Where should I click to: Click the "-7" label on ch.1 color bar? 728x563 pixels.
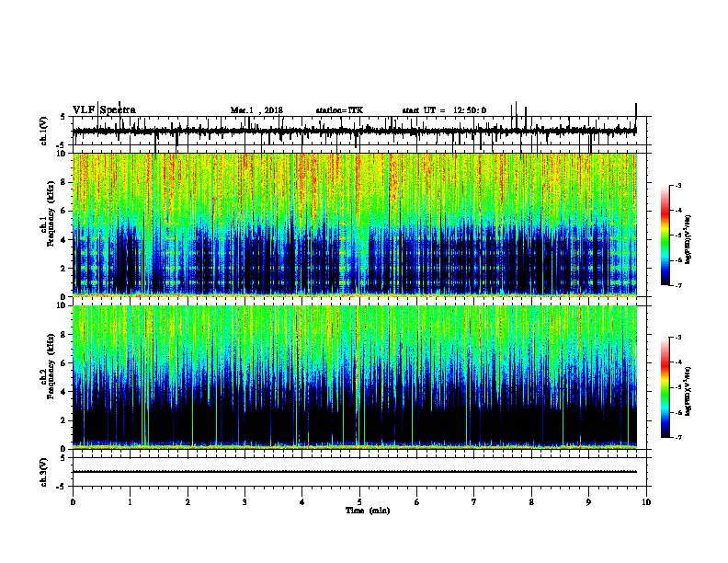click(x=677, y=285)
